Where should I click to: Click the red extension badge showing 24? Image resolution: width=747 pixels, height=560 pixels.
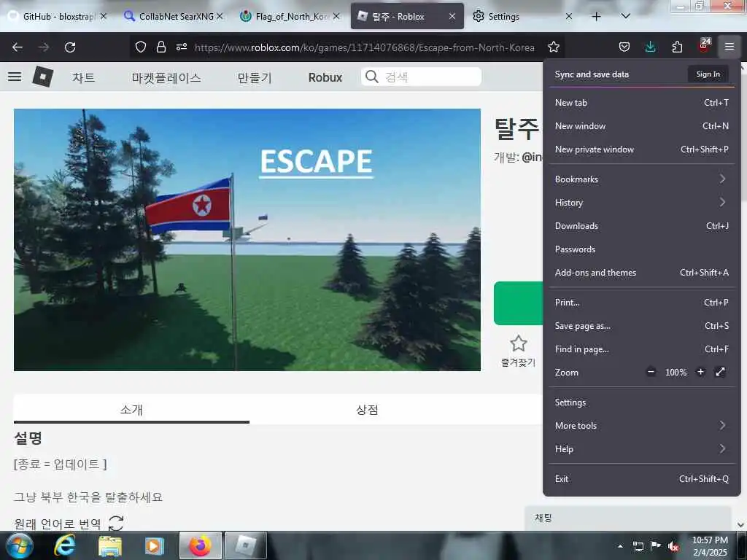pos(704,45)
